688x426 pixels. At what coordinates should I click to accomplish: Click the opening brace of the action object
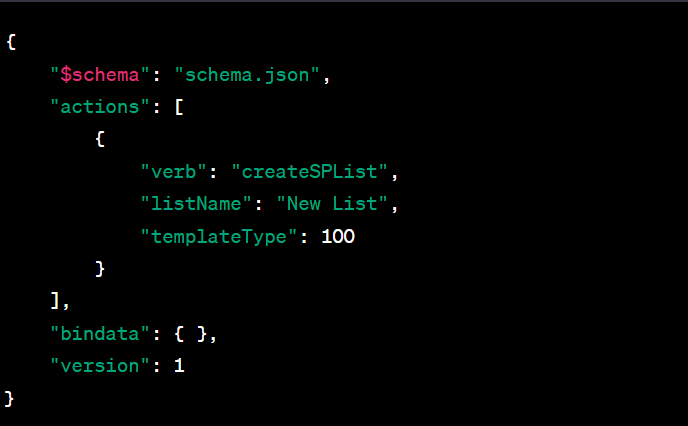(x=100, y=139)
